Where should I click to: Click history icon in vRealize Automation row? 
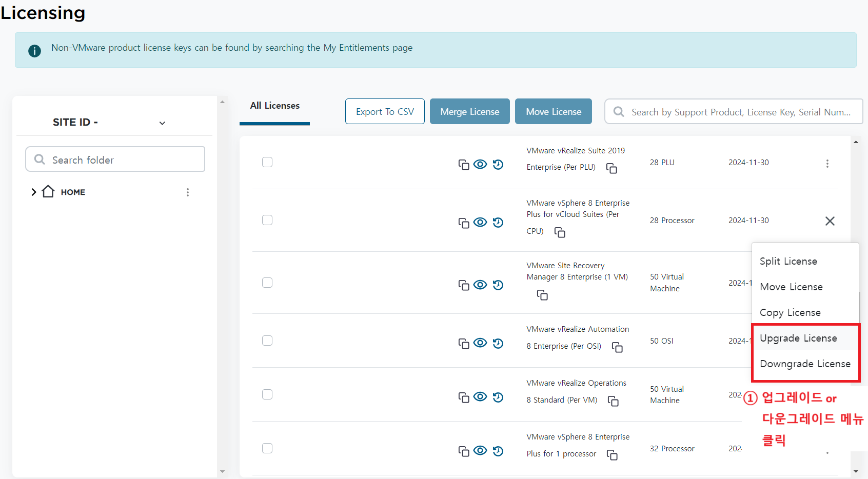[498, 343]
